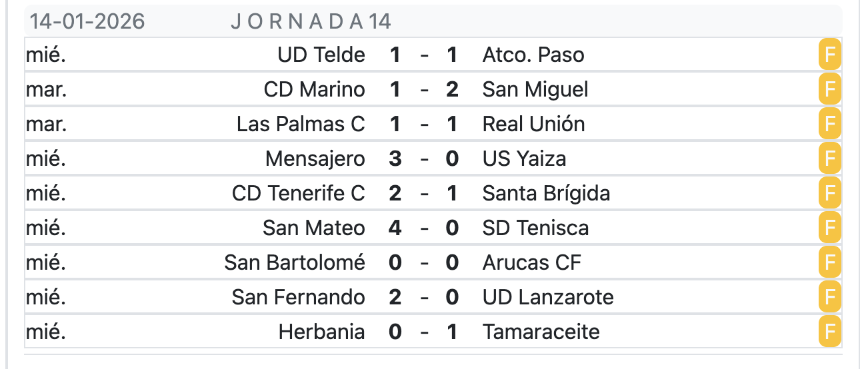This screenshot has width=868, height=369.
Task: Click the JORNADA 14 header
Action: point(311,22)
